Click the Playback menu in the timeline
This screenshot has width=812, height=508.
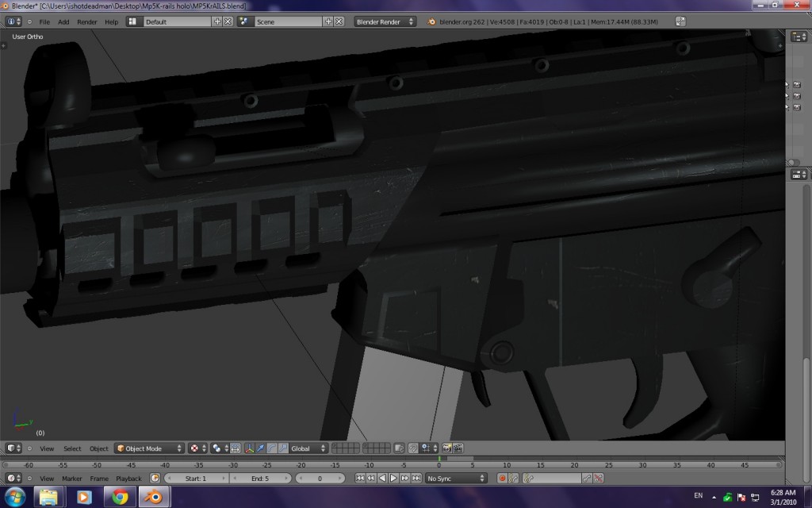pos(129,478)
